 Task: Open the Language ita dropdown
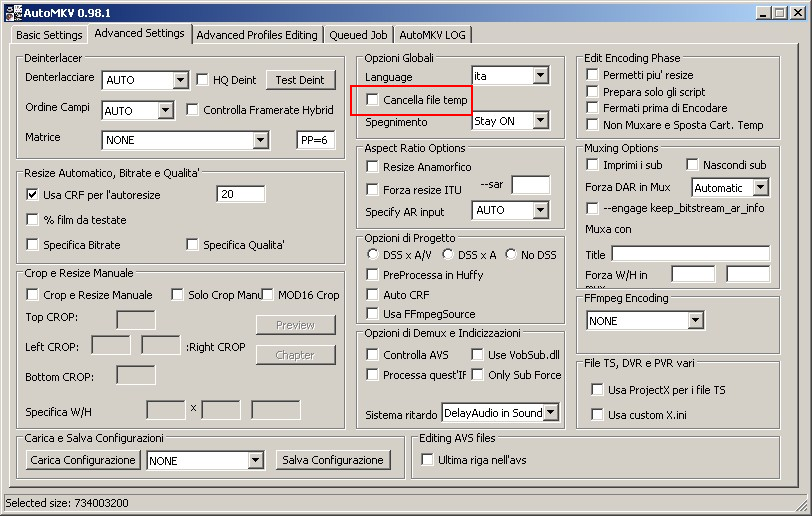540,76
